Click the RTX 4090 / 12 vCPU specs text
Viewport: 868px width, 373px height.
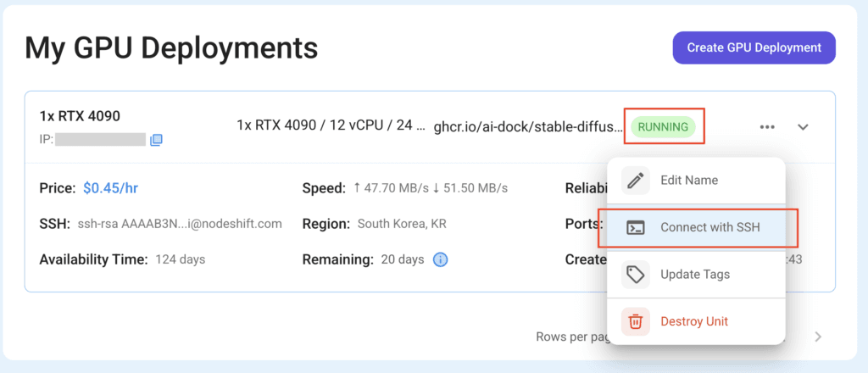[331, 125]
